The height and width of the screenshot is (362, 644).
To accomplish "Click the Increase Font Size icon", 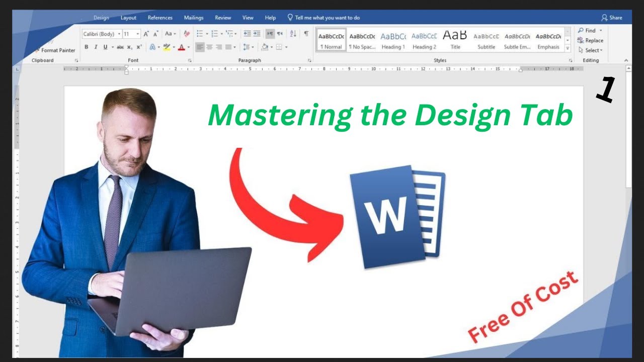I will (146, 34).
